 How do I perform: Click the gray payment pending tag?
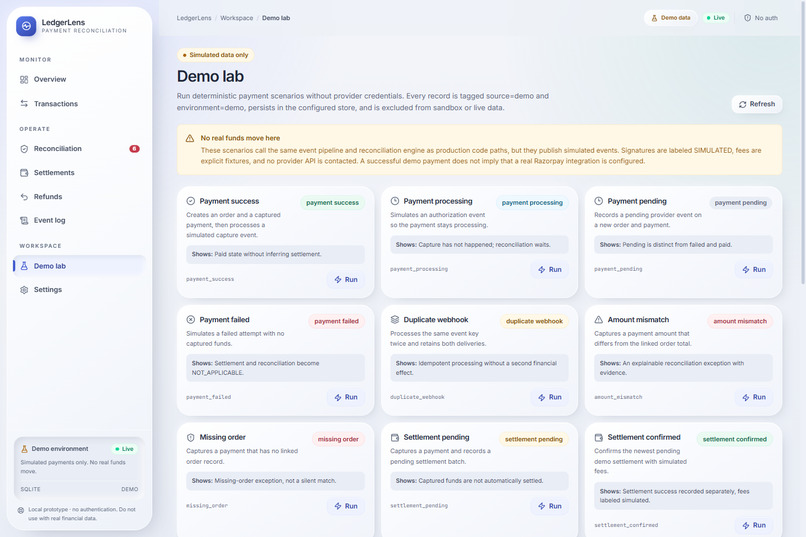click(x=741, y=202)
